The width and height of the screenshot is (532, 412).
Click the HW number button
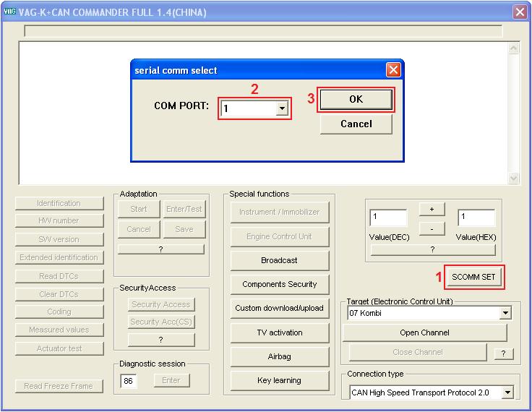[59, 221]
